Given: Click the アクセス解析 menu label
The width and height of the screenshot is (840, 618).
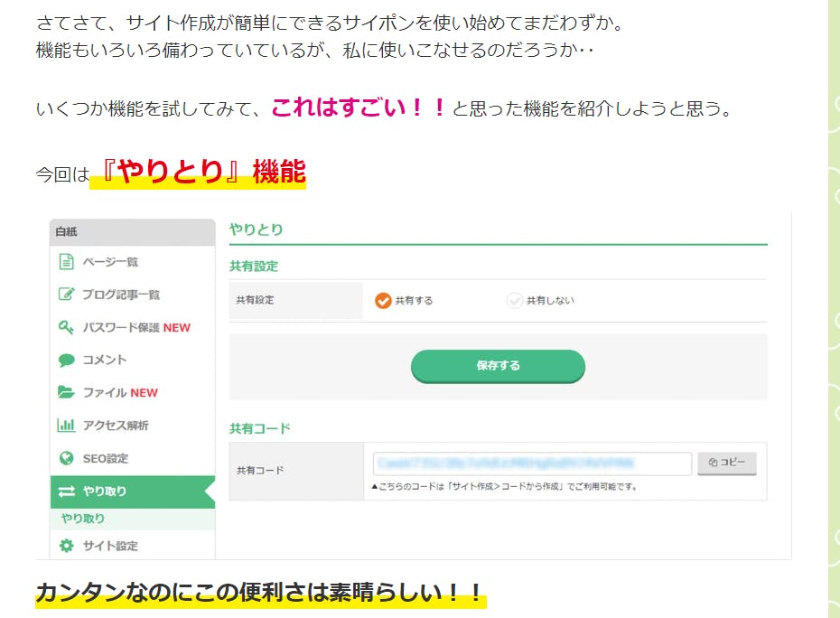Looking at the screenshot, I should 116,426.
